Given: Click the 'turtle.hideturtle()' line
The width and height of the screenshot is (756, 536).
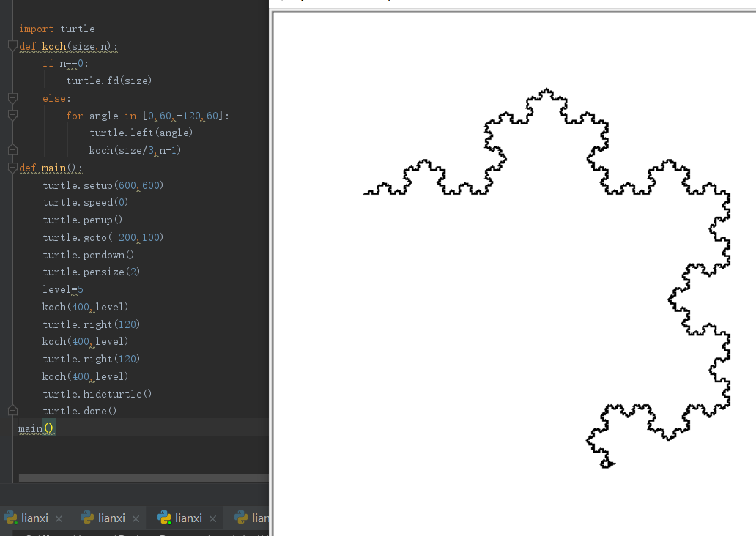Looking at the screenshot, I should 97,394.
